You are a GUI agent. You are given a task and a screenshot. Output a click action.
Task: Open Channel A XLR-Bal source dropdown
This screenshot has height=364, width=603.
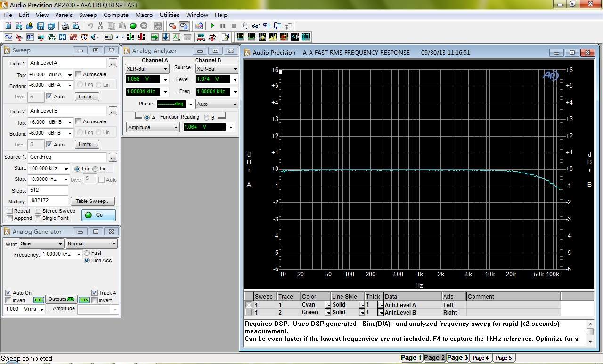165,69
